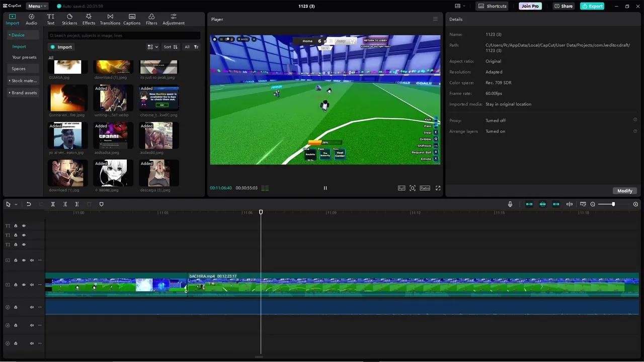This screenshot has width=644, height=362.
Task: Expand the Stock materials section
Action: click(x=23, y=80)
